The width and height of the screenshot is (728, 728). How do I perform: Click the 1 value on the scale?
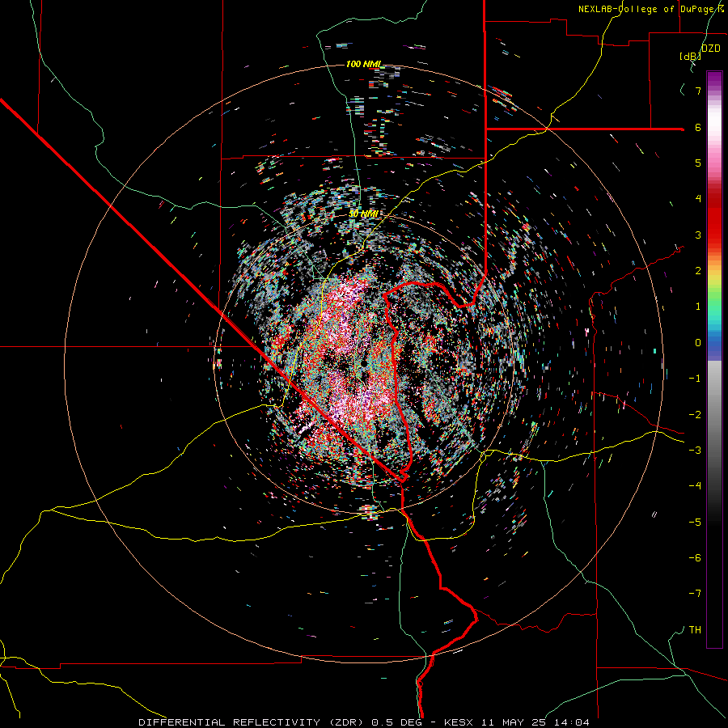[x=698, y=307]
